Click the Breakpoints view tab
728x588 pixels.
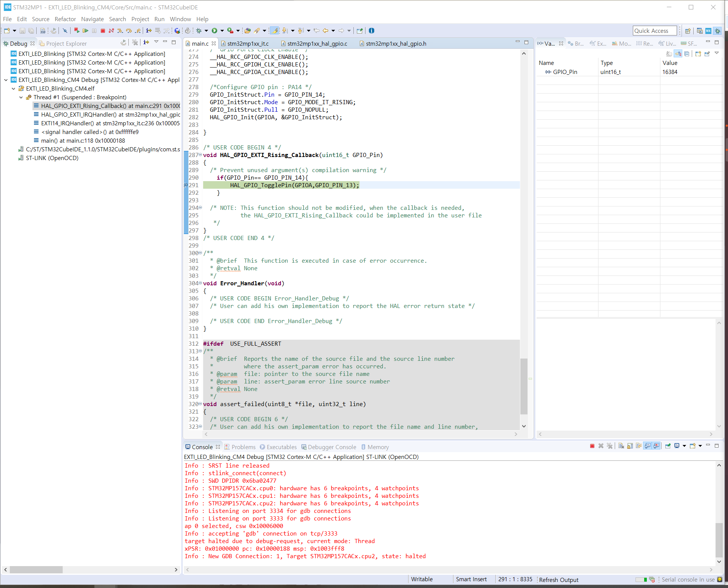[x=576, y=44]
